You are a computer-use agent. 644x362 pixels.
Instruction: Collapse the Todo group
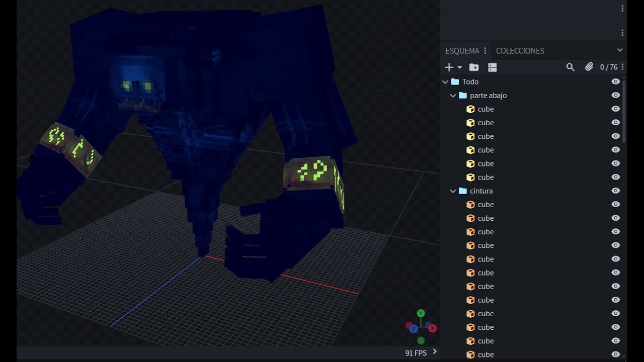(x=445, y=81)
